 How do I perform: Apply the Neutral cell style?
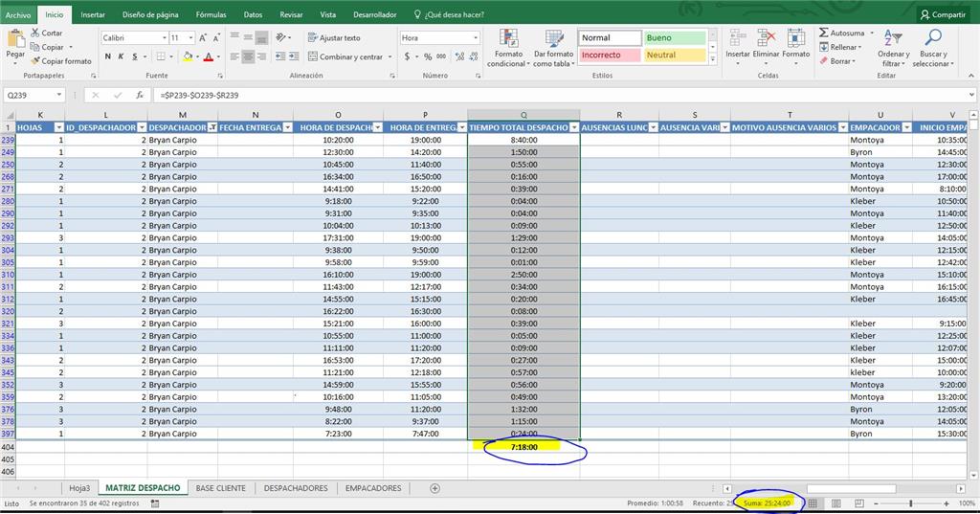click(x=675, y=55)
